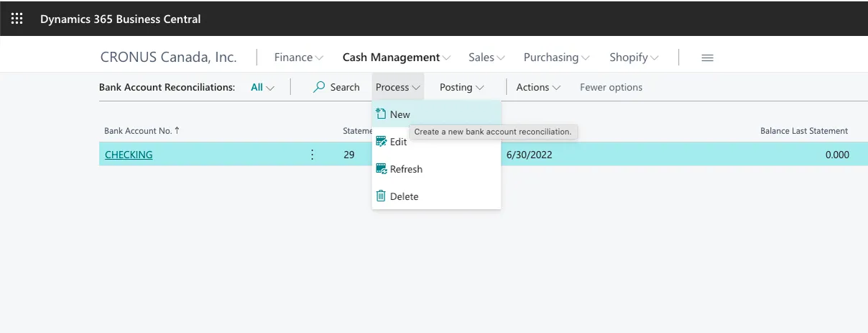
Task: Click Dynamics 365 Business Central title
Action: pos(121,19)
